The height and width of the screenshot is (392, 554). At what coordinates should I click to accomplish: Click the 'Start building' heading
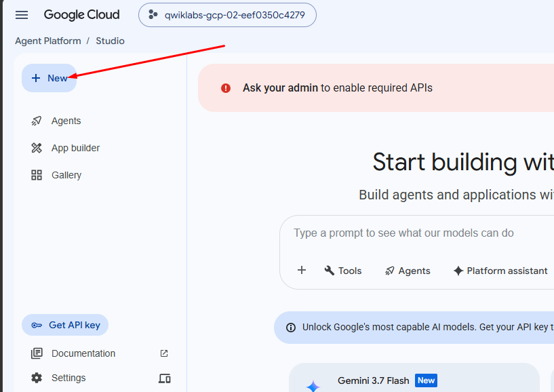coord(463,163)
